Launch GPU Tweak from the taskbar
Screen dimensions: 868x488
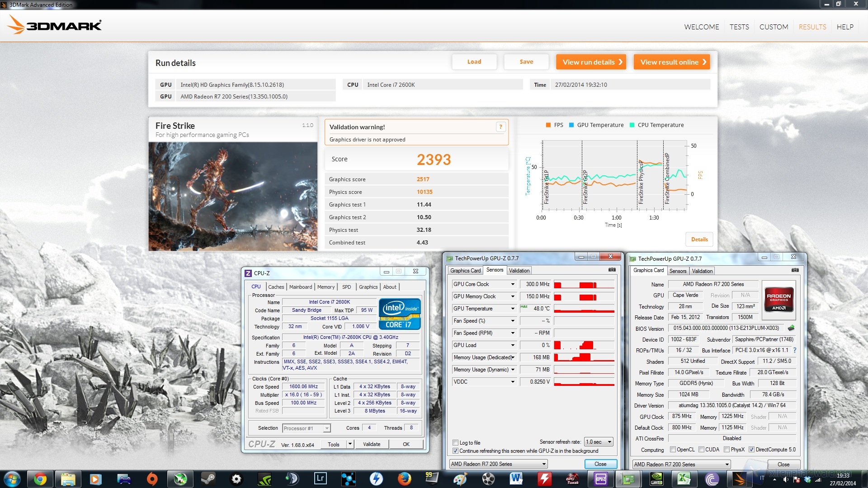coord(573,479)
